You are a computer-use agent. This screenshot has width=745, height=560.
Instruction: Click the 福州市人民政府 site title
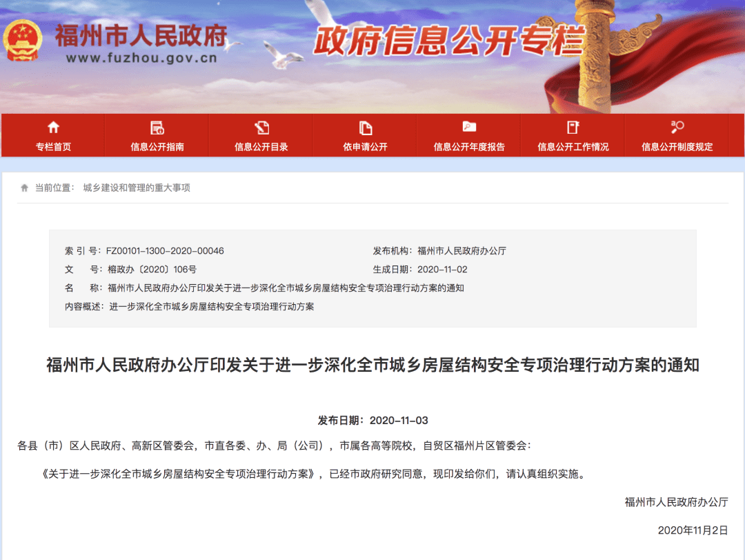[x=141, y=33]
